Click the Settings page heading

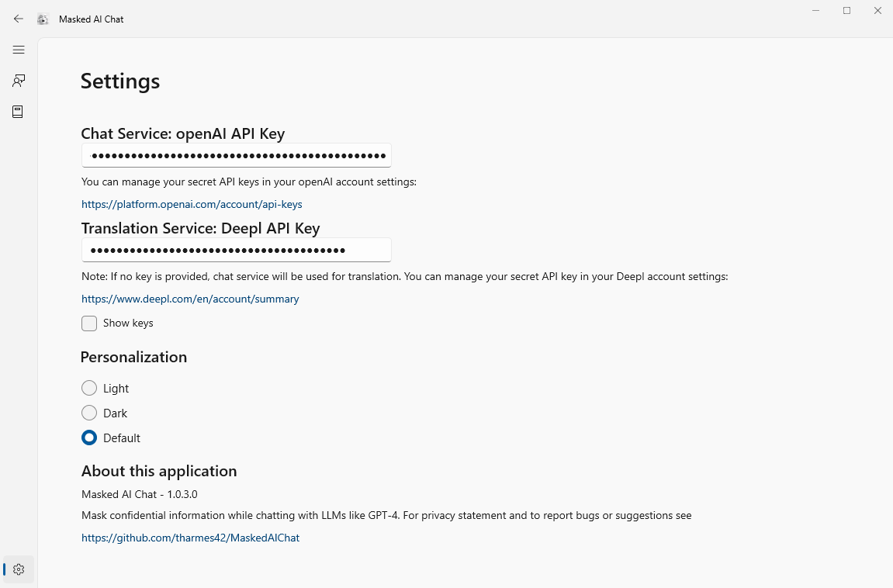[x=120, y=81]
